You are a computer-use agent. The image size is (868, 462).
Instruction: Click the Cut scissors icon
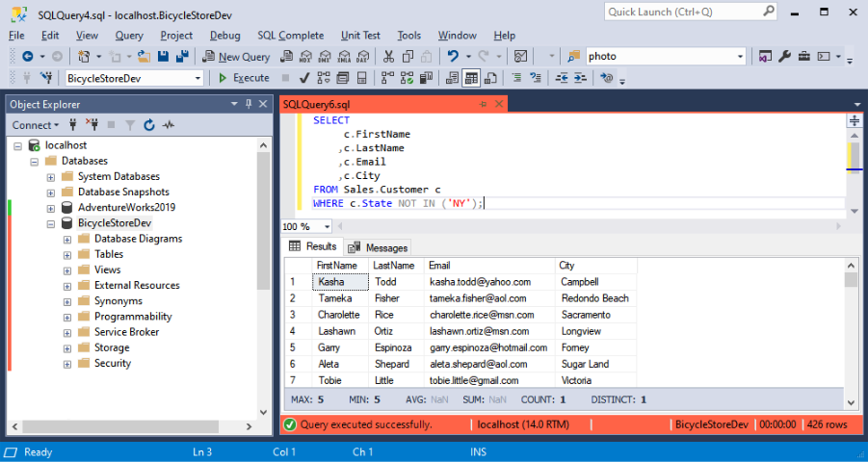(388, 57)
